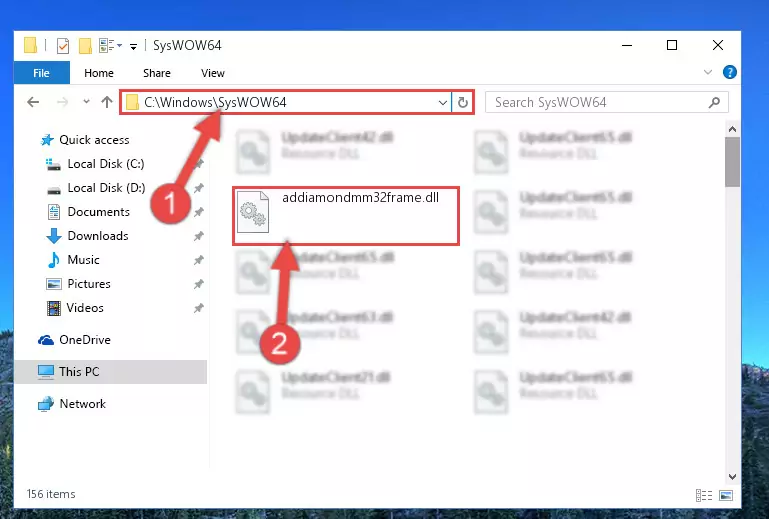Switch to the Home ribbon tab
Image resolution: width=769 pixels, height=519 pixels.
tap(99, 73)
